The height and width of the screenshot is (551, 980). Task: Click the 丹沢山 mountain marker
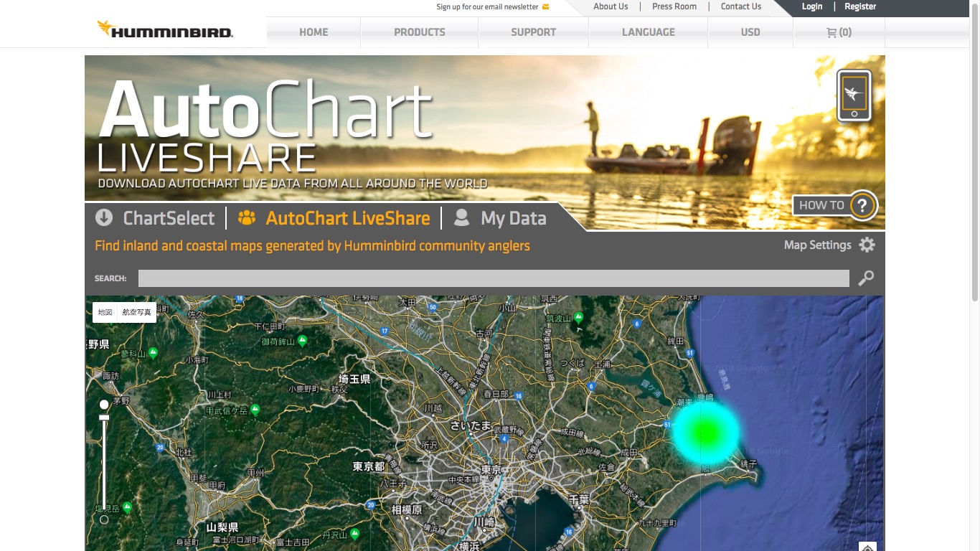(x=354, y=534)
